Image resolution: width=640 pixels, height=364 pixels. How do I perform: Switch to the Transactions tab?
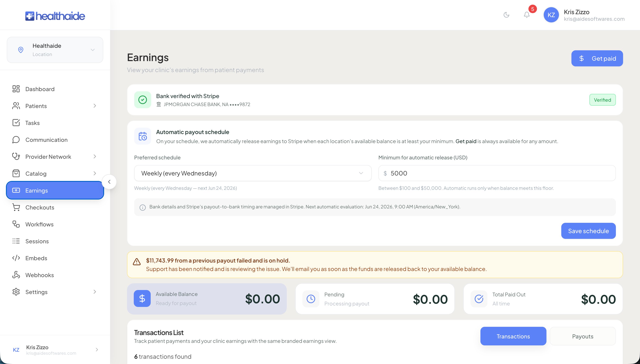513,336
